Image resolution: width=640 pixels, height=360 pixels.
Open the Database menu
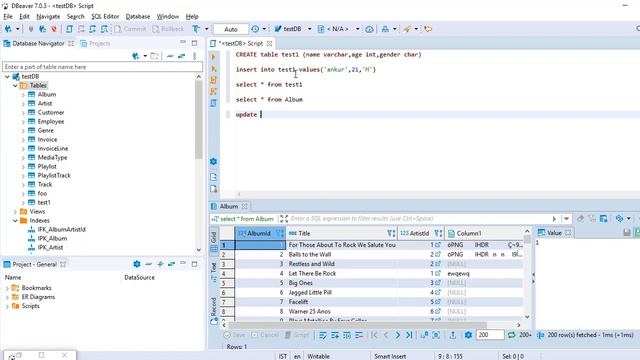click(138, 17)
